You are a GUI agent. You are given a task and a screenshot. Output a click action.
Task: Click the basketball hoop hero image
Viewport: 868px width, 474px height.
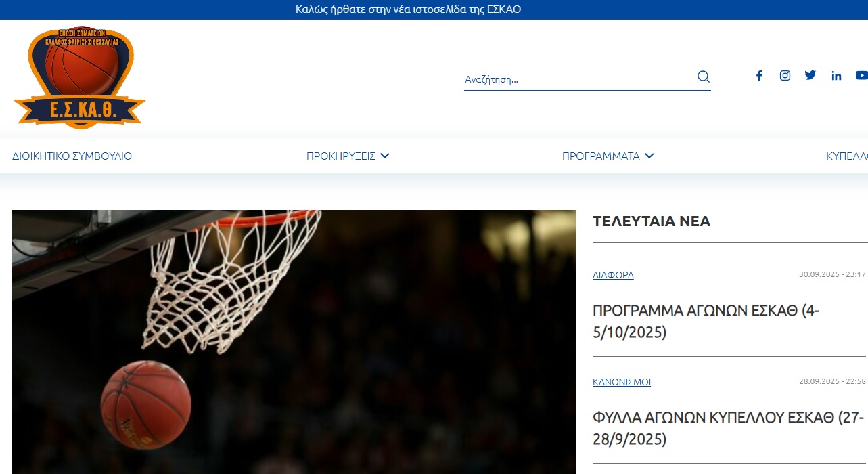coord(294,341)
